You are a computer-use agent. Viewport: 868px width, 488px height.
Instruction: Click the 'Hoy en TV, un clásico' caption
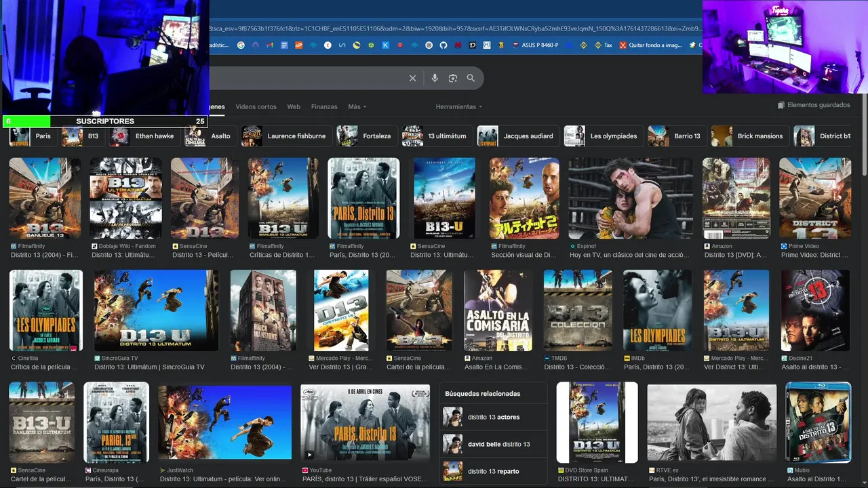(x=631, y=255)
